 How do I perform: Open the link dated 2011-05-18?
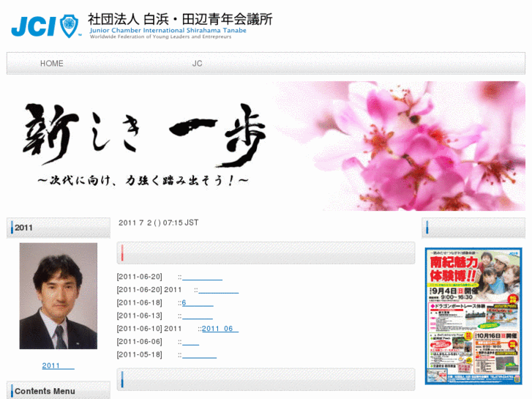click(x=199, y=354)
